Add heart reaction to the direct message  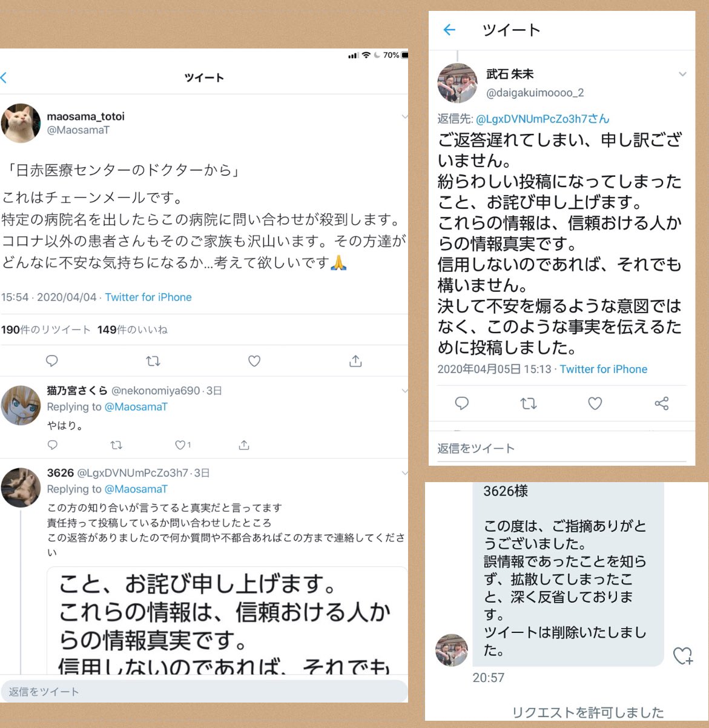coord(683,655)
